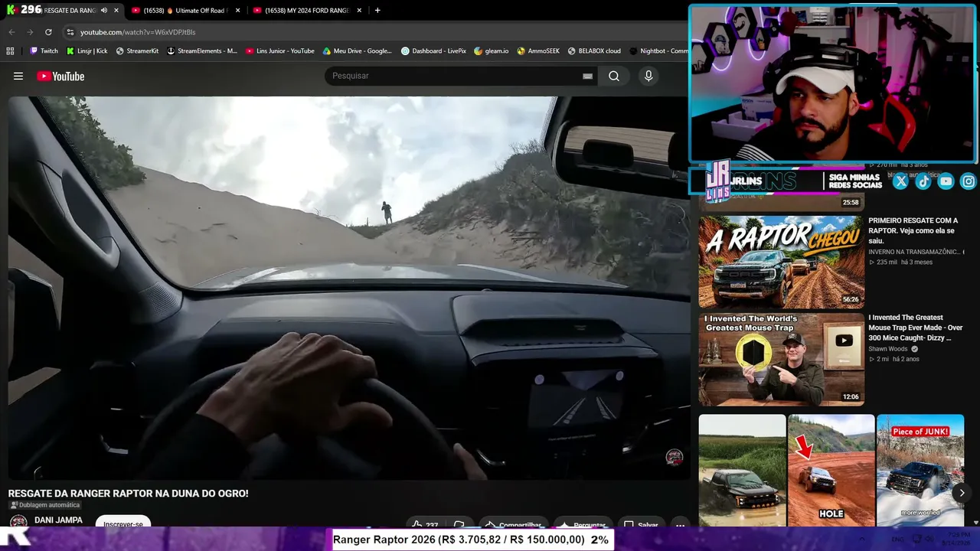Viewport: 980px width, 551px height.
Task: Open the StreamerKit bookmark
Action: (x=137, y=51)
